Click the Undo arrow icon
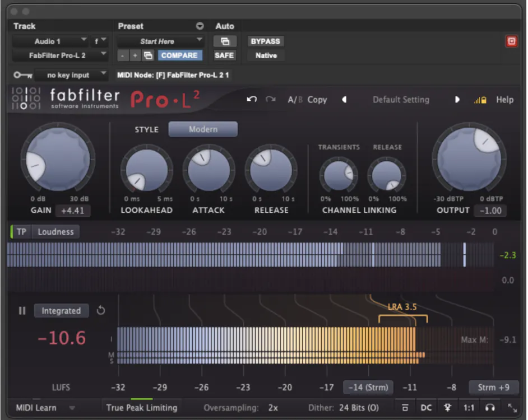 [251, 99]
